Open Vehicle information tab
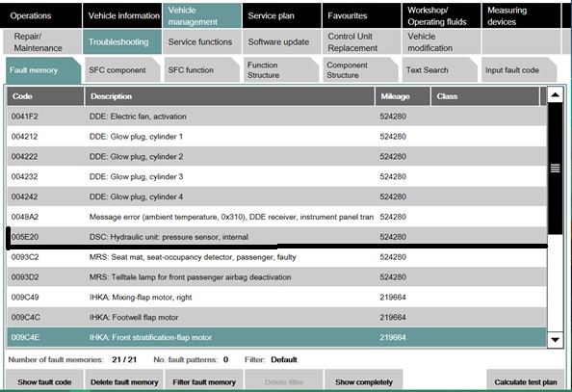Viewport: 572px width, 392px height. point(122,15)
